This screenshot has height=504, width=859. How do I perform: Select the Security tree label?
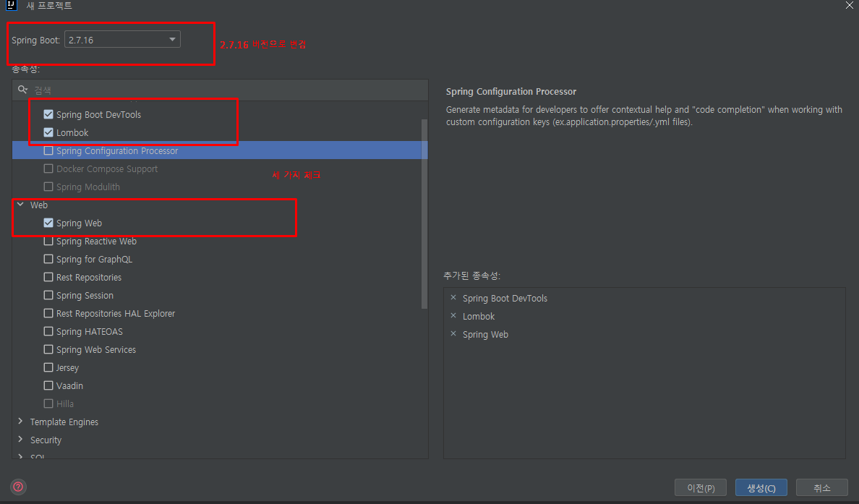click(x=46, y=440)
